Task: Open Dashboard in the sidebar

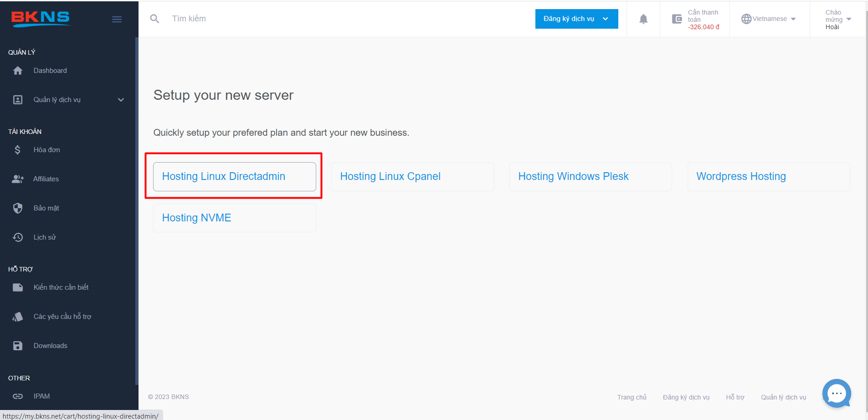Action: coord(50,71)
